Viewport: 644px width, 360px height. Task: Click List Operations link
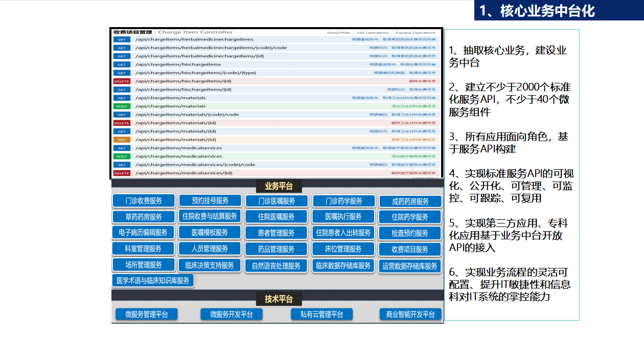[x=373, y=33]
